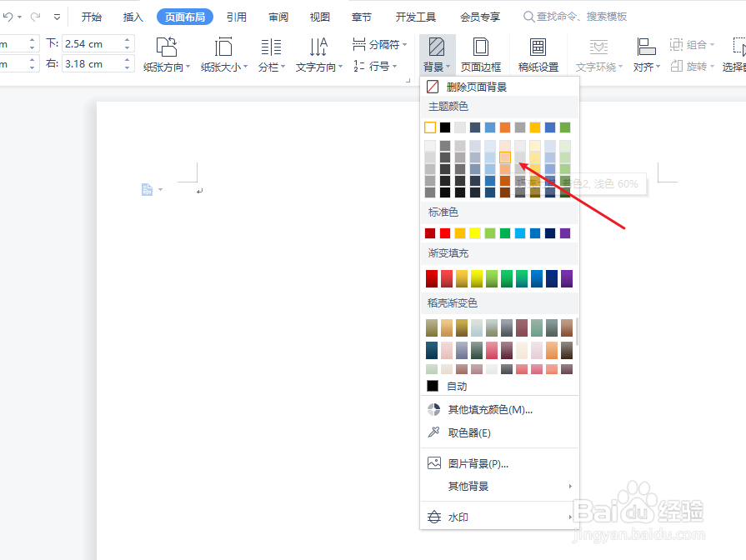
Task: Choose the first olive 稻壳渐变色 swatch
Action: [432, 327]
